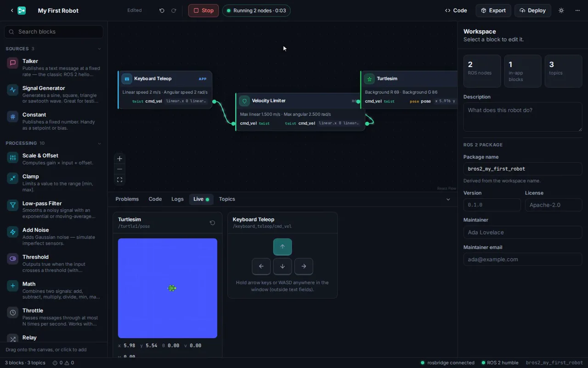Click the right arrow teleop key
588x368 pixels.
click(x=304, y=266)
